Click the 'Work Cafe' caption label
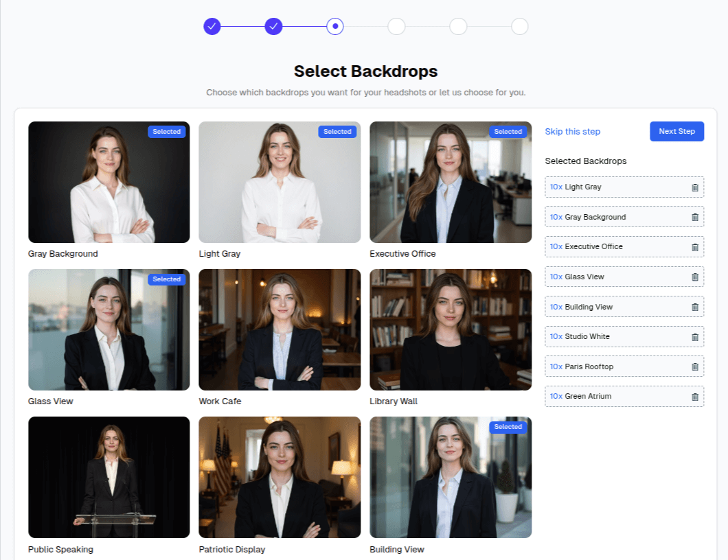 coord(220,401)
